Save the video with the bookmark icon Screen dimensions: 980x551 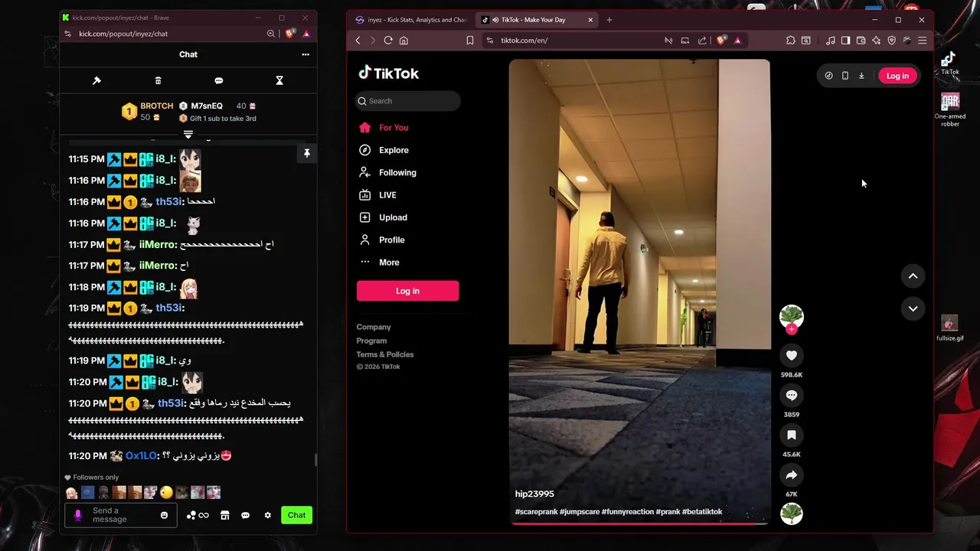[x=792, y=435]
